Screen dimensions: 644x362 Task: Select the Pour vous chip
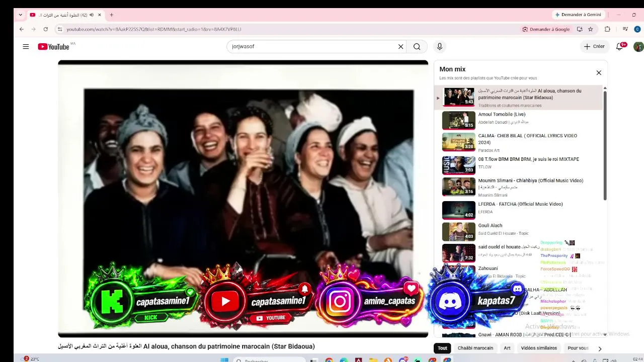click(x=578, y=348)
